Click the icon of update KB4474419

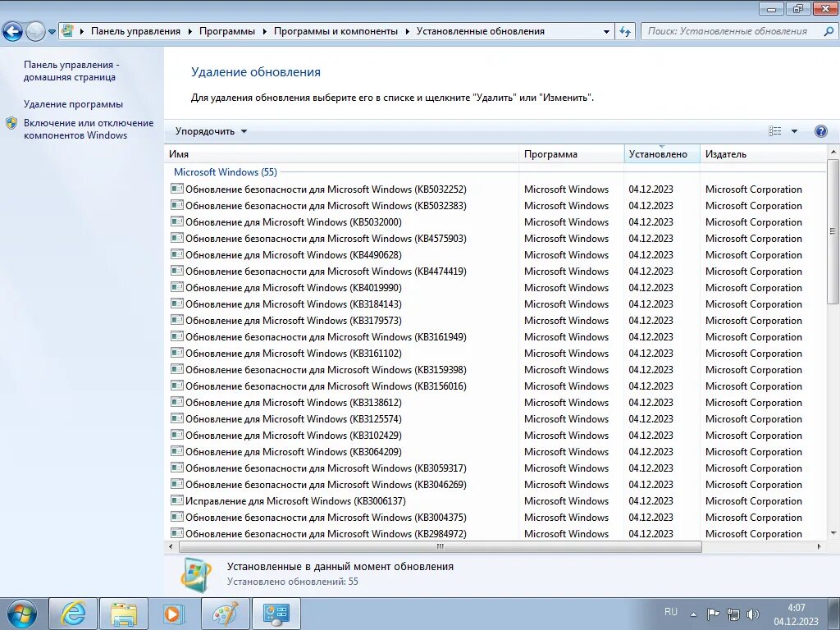click(x=177, y=270)
